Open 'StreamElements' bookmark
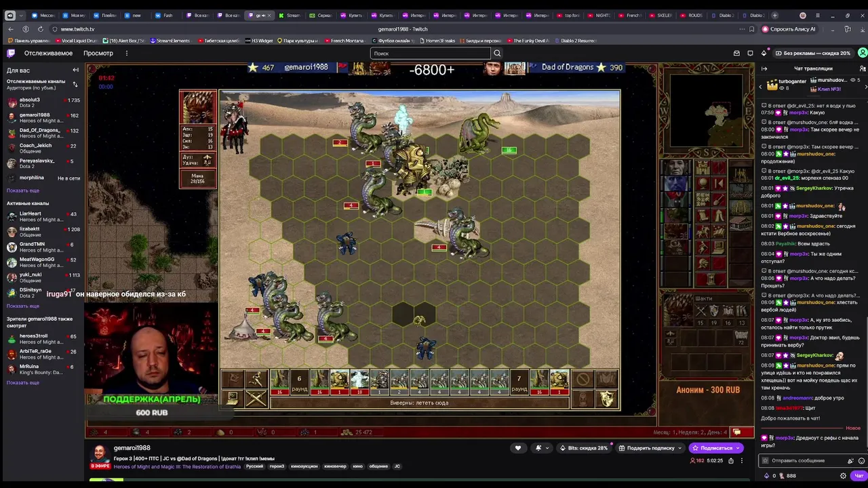This screenshot has height=488, width=868. pos(170,41)
